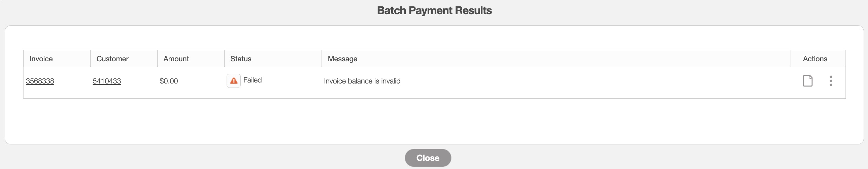Sort by the Amount column header
868x169 pixels.
(x=176, y=59)
